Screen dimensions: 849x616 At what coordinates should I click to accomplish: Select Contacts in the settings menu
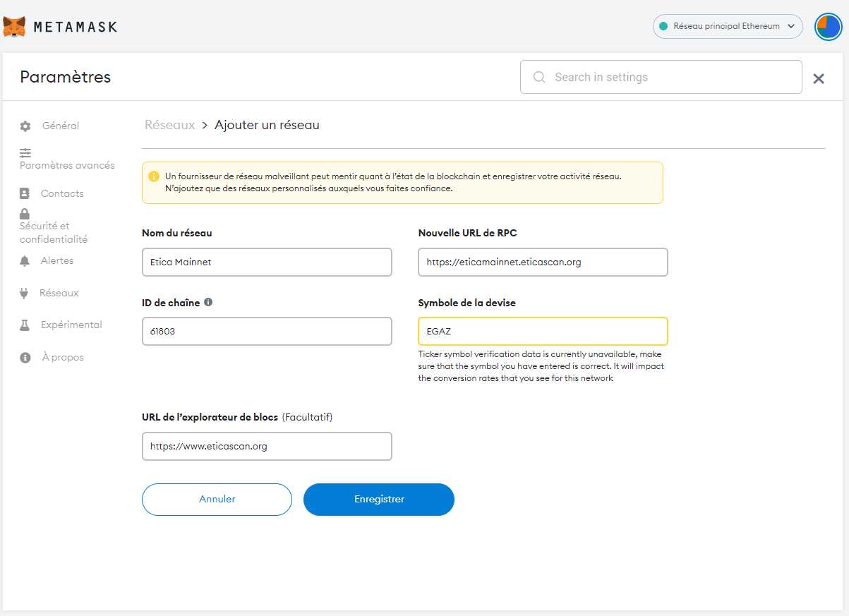click(63, 193)
